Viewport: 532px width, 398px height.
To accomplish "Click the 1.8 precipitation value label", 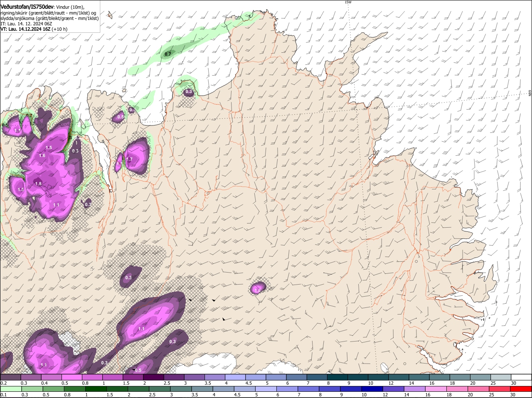I will (38, 184).
